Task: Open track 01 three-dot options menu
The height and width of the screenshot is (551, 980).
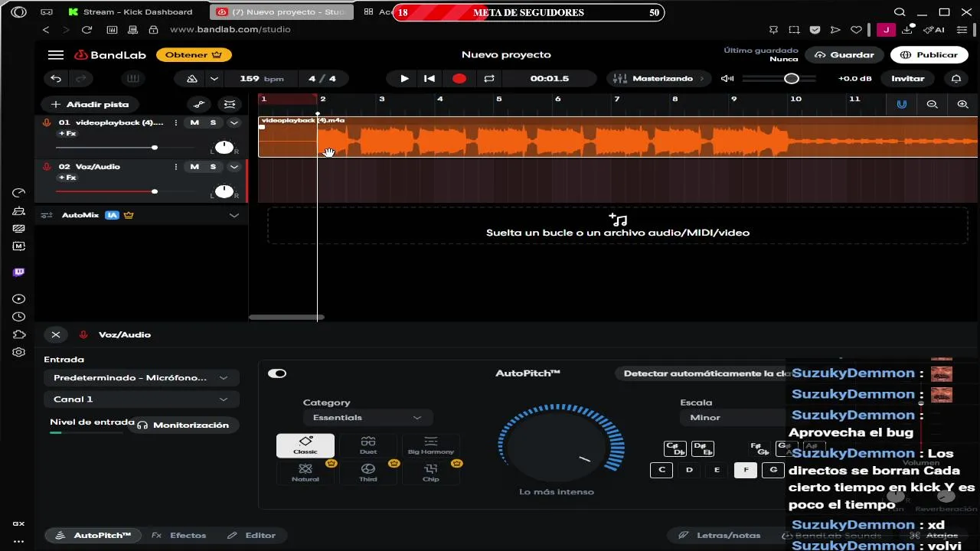Action: point(176,123)
